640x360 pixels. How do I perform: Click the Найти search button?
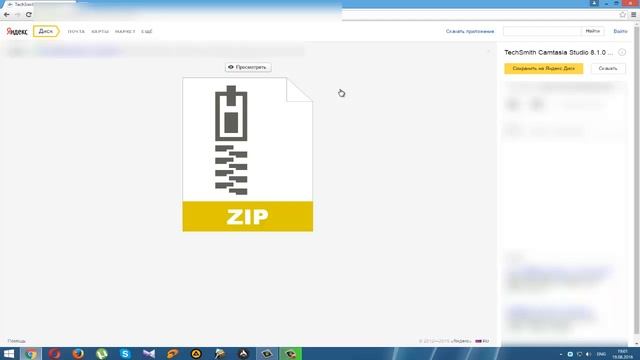click(x=593, y=31)
